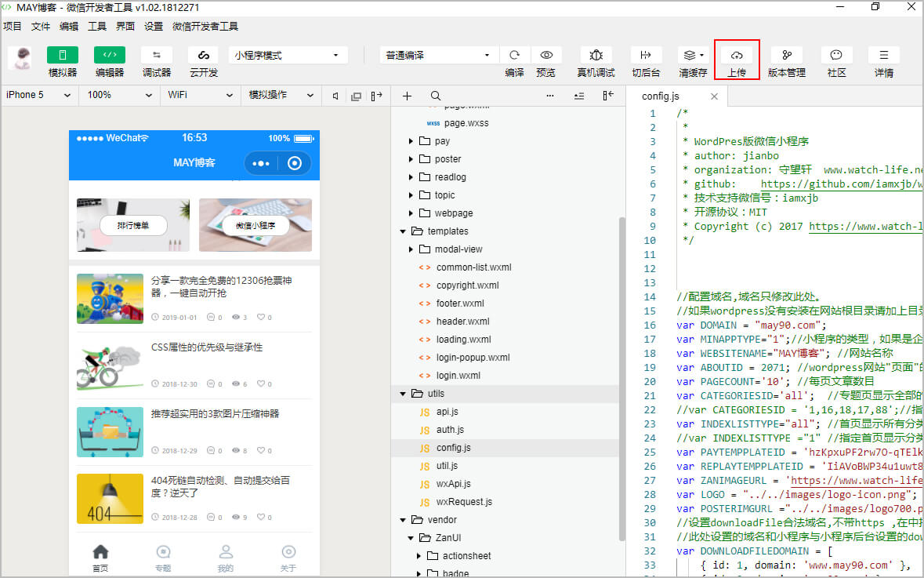
Task: Click the Upload (上传) cloud icon
Action: pos(737,56)
